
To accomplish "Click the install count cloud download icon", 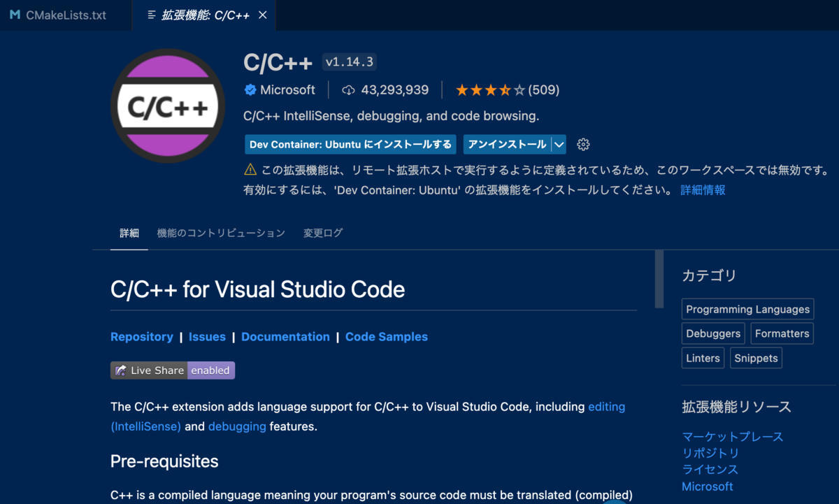I will [348, 90].
